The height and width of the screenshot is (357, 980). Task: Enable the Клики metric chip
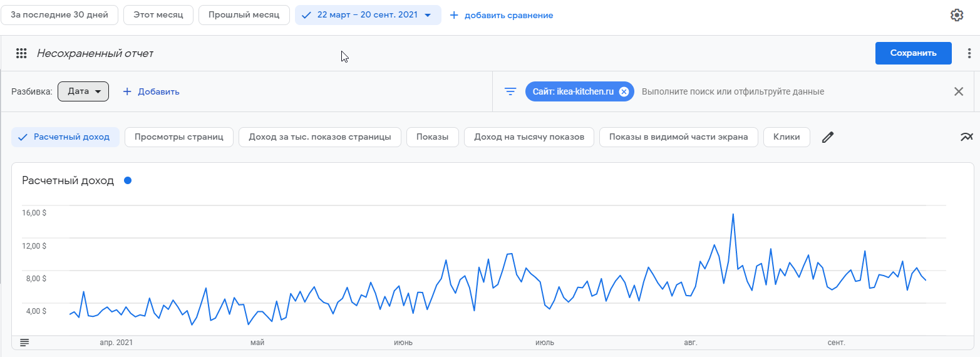(787, 137)
